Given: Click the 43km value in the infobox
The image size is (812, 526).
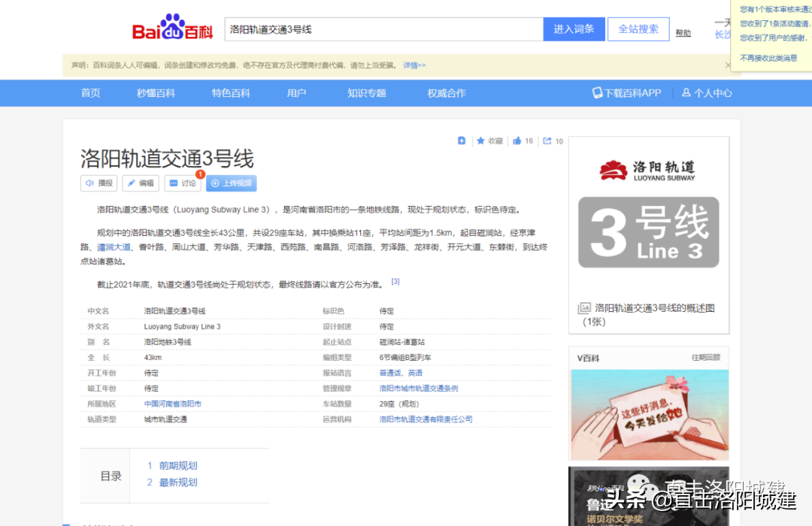Looking at the screenshot, I should click(x=153, y=357).
